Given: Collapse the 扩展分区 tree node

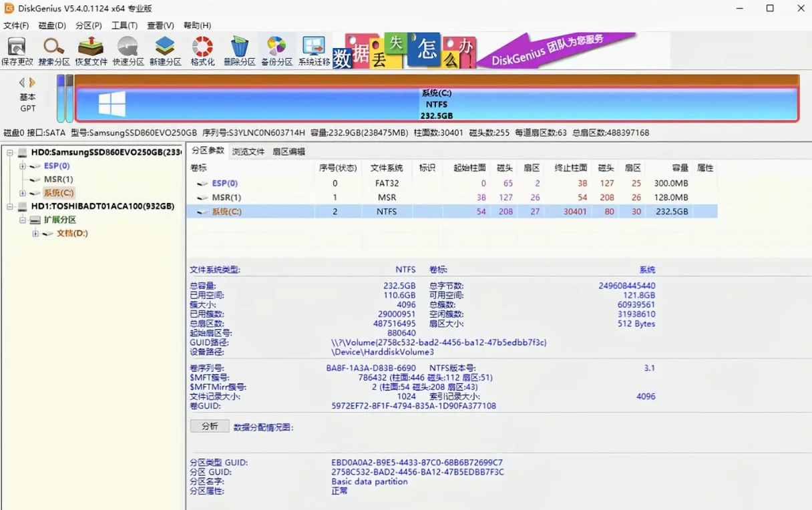Looking at the screenshot, I should 23,220.
